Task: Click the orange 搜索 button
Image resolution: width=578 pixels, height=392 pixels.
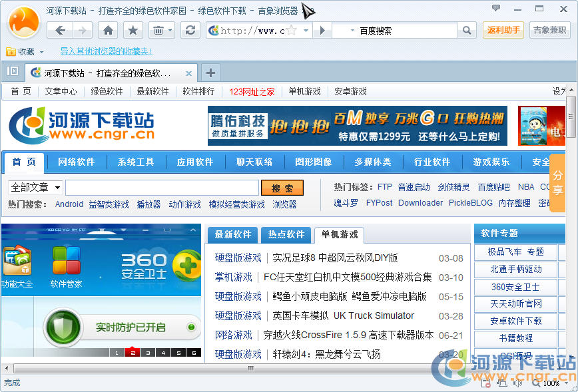Action: pos(282,188)
